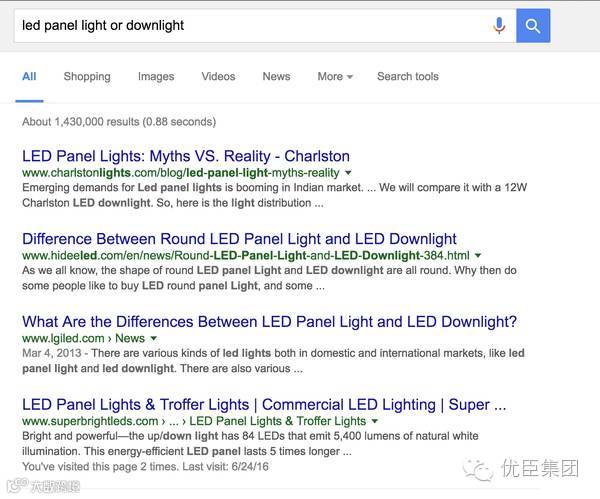The image size is (600, 499).
Task: Expand the More dropdown menu
Action: click(334, 77)
